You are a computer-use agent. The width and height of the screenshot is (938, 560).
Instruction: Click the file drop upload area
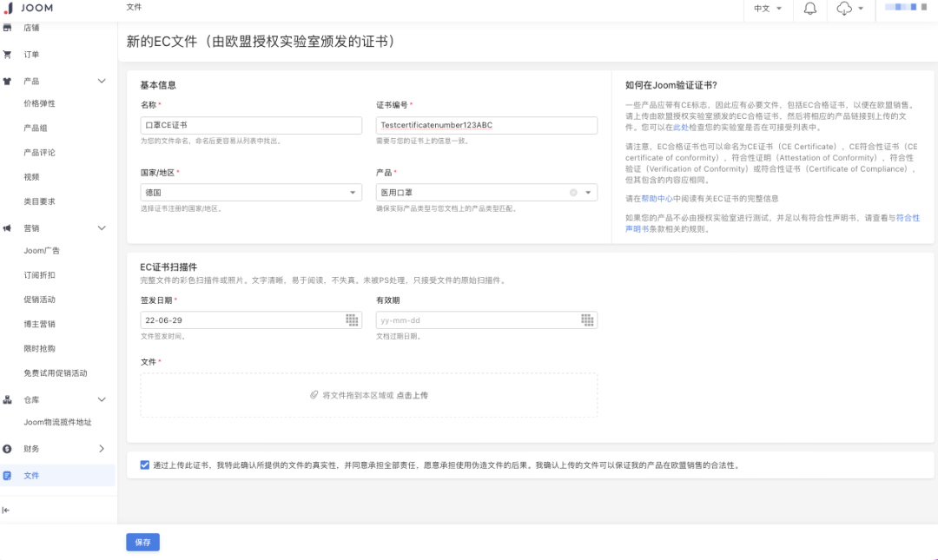point(369,395)
